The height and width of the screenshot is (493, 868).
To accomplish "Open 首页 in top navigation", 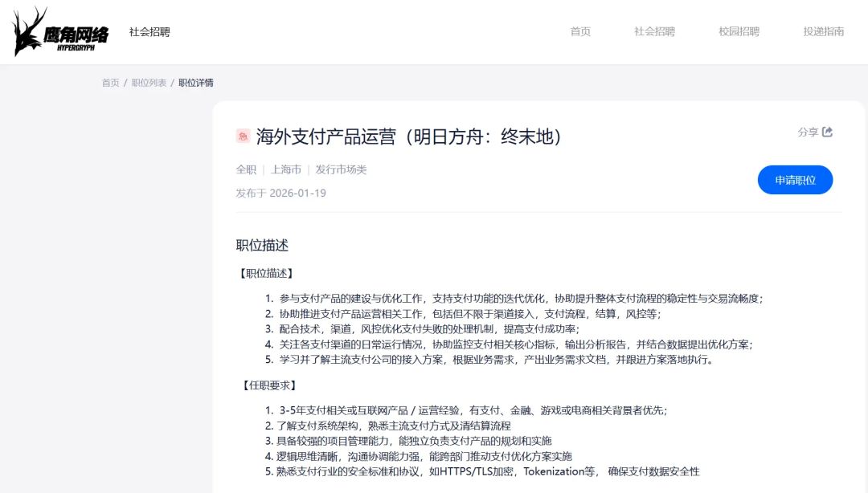I will pos(580,31).
